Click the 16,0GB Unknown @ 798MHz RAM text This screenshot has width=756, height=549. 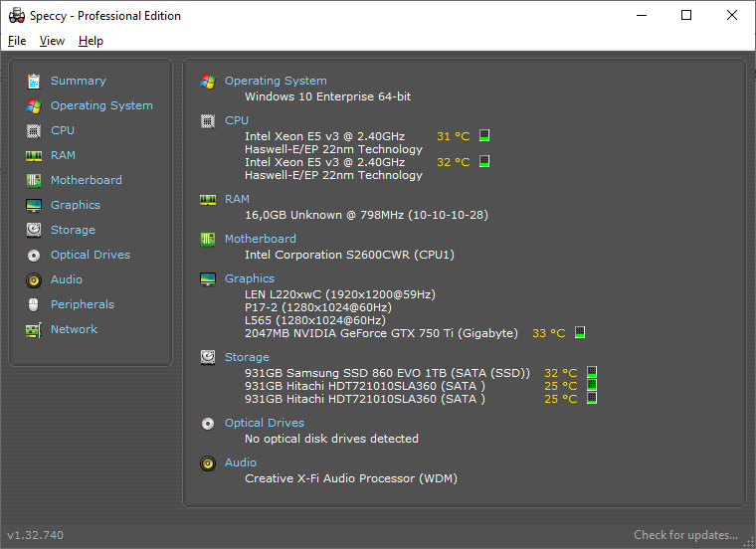(366, 215)
